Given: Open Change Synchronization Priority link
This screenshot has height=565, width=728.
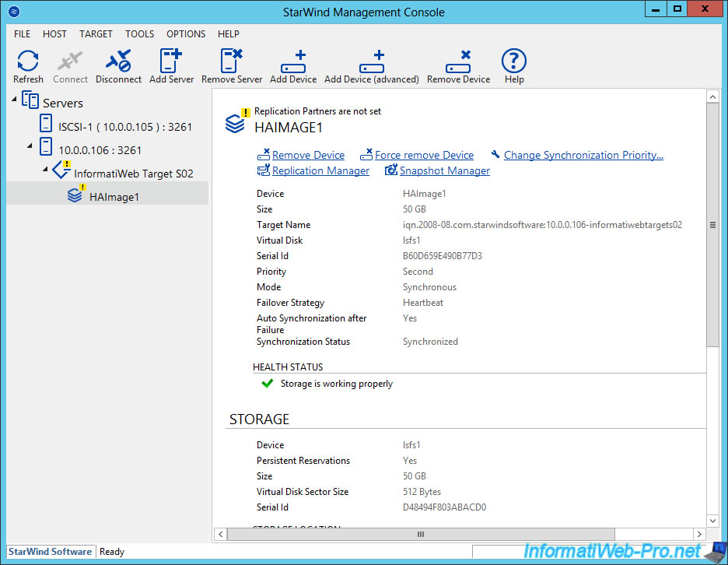Looking at the screenshot, I should tap(583, 155).
